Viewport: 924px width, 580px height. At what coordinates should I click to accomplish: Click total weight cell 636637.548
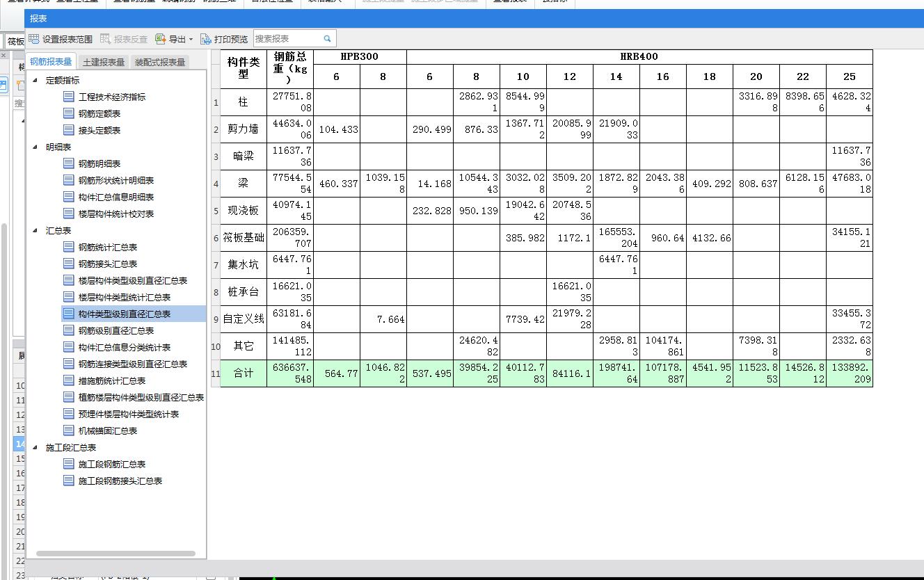point(290,373)
